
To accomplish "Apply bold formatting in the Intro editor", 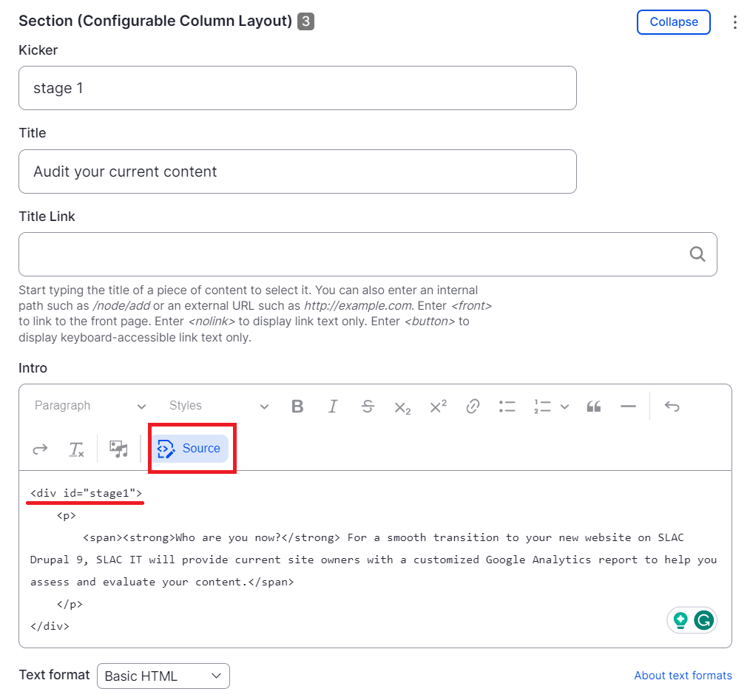I will (297, 406).
